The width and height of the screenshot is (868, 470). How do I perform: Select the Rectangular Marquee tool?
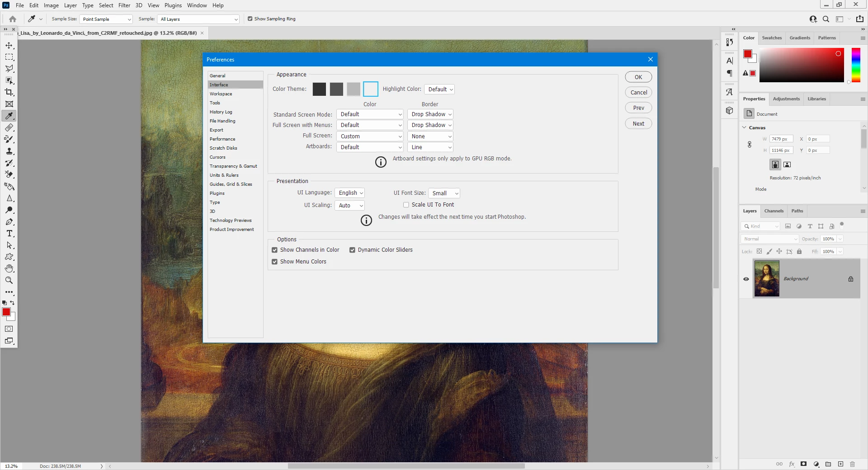click(x=9, y=57)
